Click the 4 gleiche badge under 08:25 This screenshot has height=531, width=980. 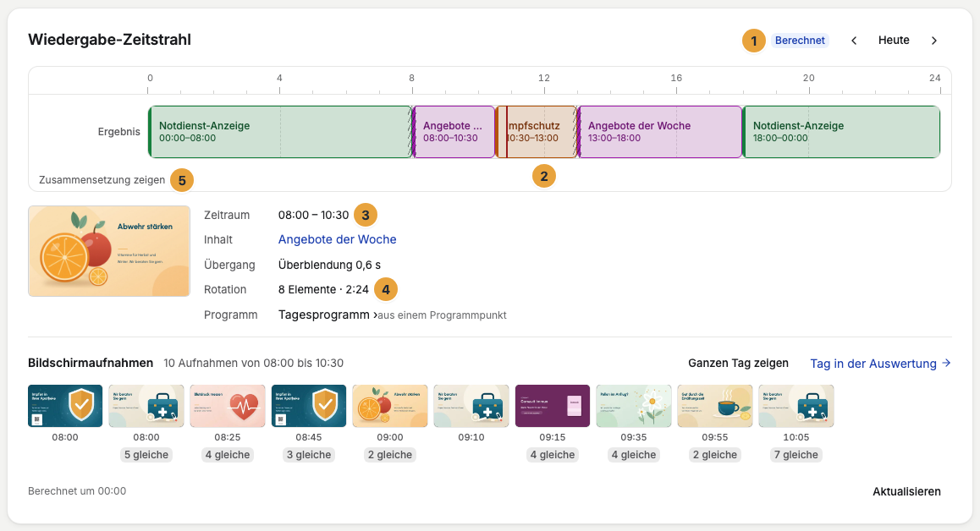pos(228,455)
